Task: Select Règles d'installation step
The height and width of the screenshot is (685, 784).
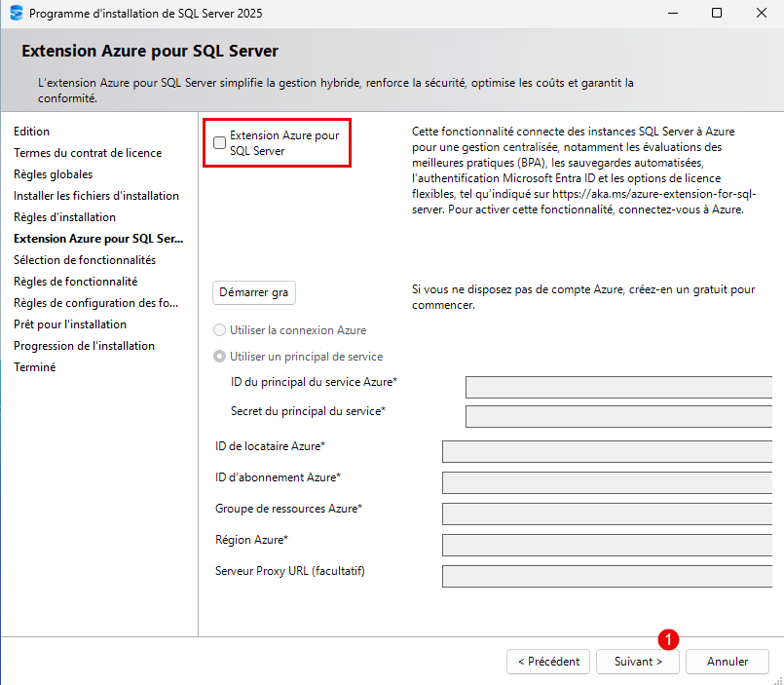Action: (64, 217)
